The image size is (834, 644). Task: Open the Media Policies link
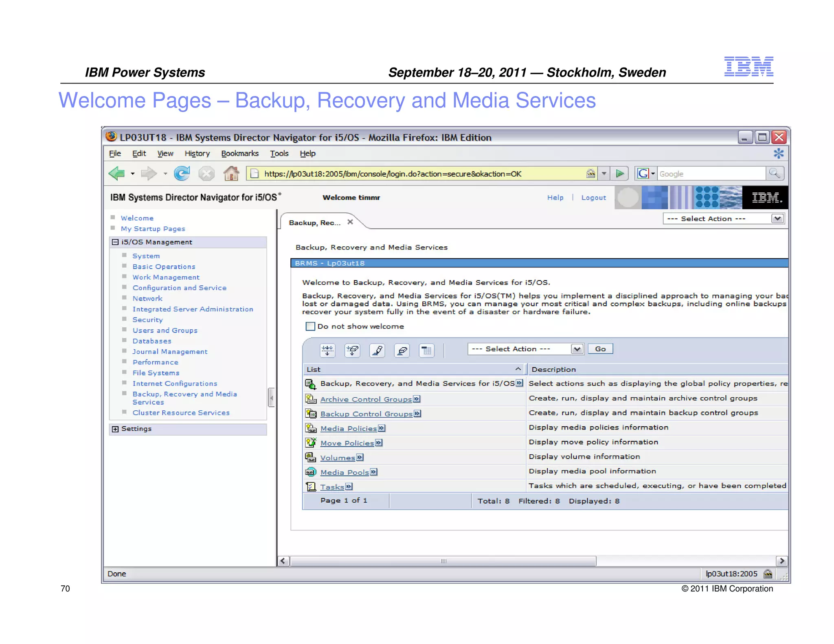[x=348, y=429]
